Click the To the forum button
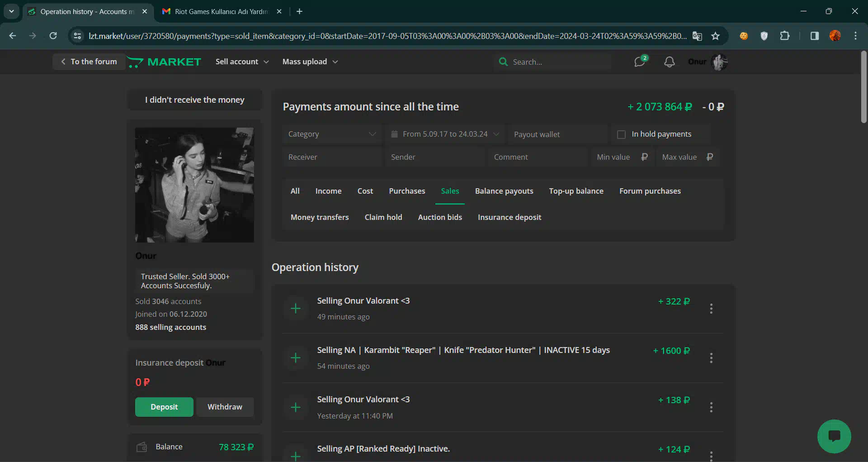Viewport: 868px width, 462px height. click(89, 62)
